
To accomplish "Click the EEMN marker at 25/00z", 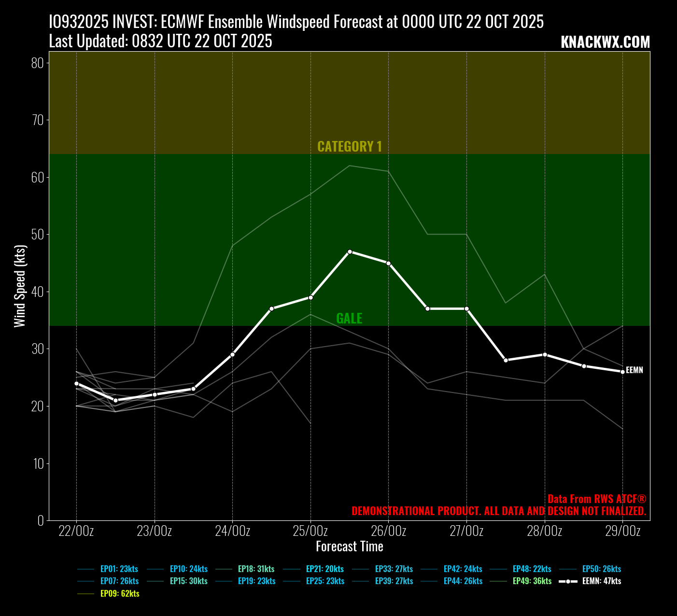I will tap(310, 297).
